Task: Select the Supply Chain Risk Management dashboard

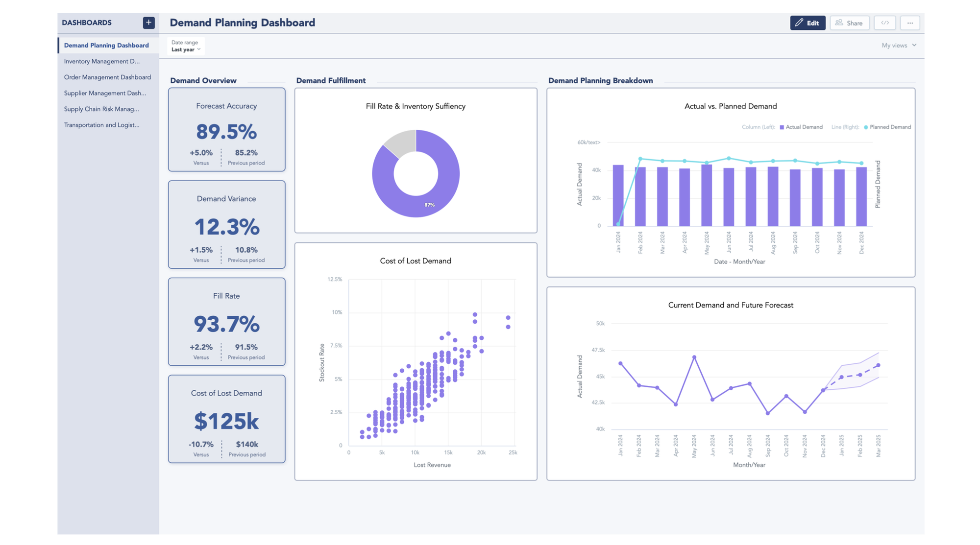Action: click(x=101, y=109)
